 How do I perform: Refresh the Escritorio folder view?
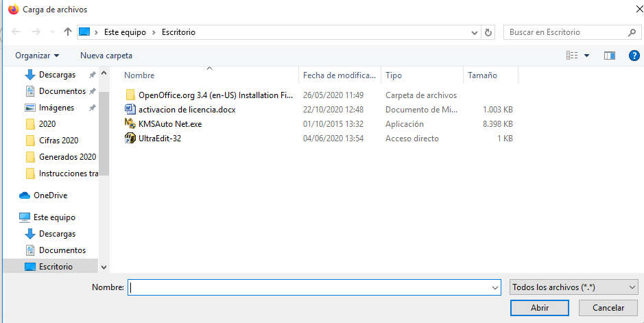(488, 32)
